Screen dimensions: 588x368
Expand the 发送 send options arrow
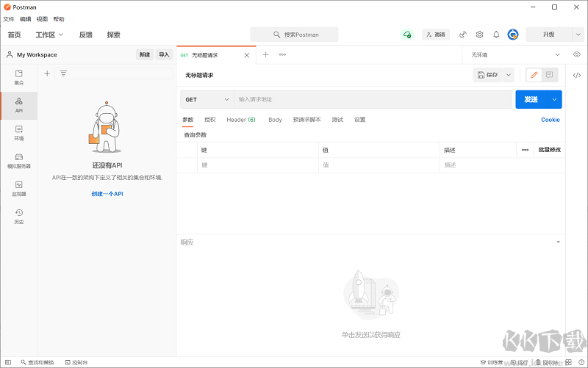(554, 100)
